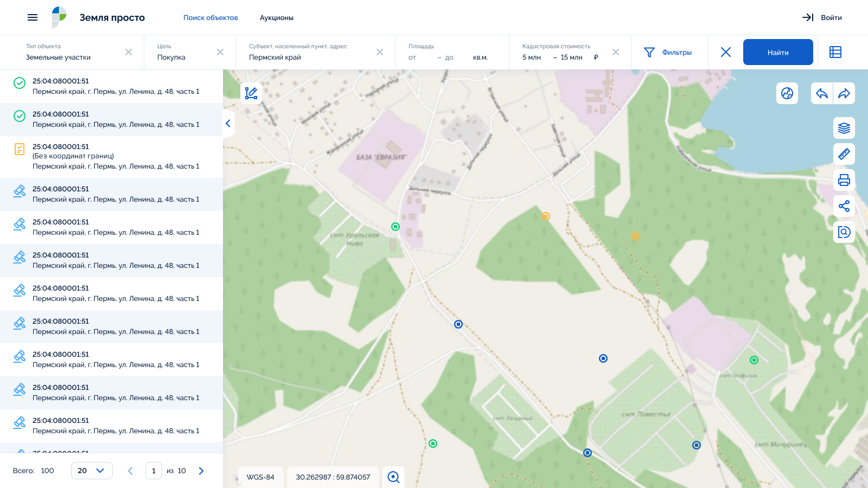The height and width of the screenshot is (488, 868).
Task: Expand the page size dropdown showing 20
Action: click(x=92, y=471)
